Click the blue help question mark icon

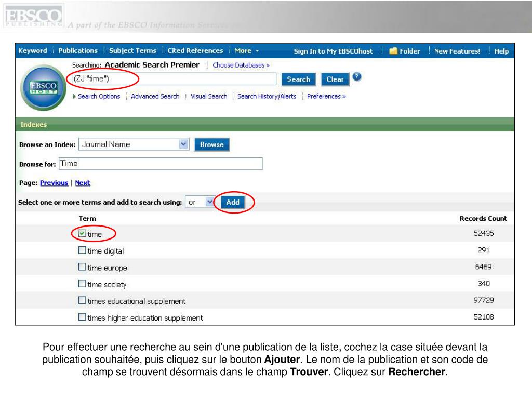coord(357,77)
